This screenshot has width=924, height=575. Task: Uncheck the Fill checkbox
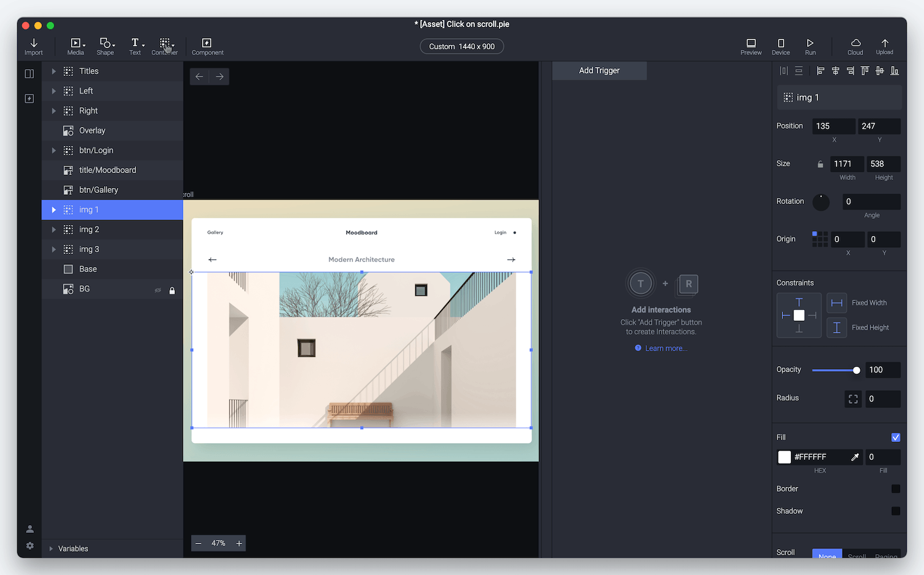pos(896,438)
